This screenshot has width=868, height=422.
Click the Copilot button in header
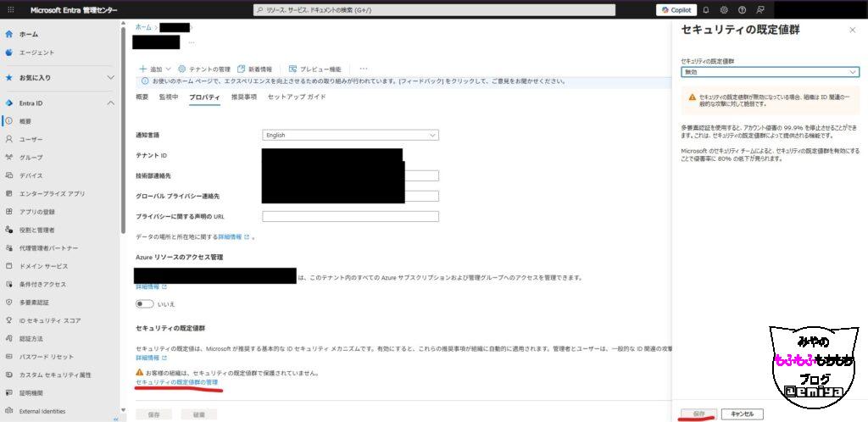[x=676, y=10]
